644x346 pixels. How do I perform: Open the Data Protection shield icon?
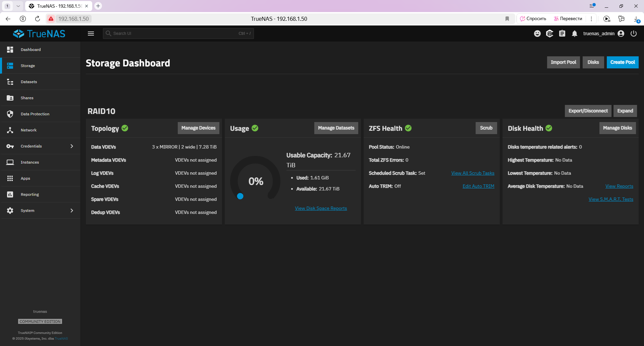point(10,114)
